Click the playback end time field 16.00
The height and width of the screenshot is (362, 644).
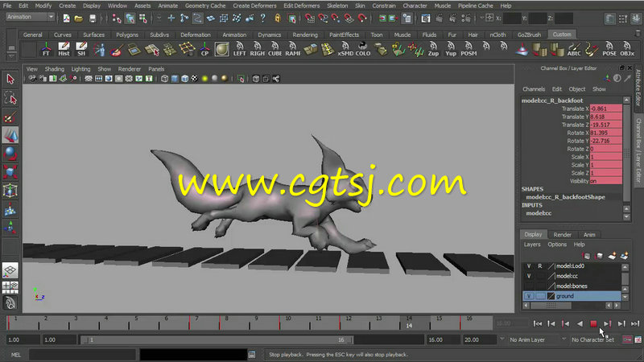[443, 339]
